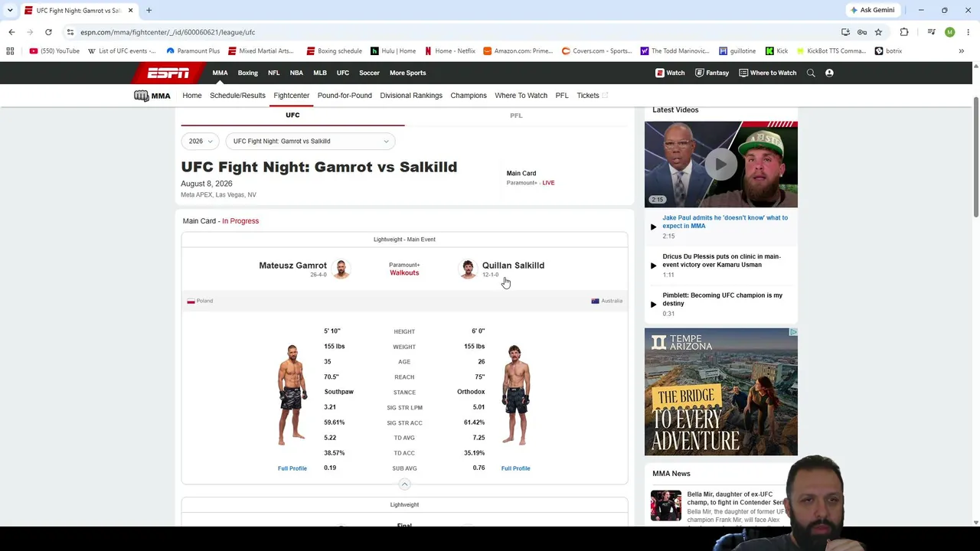The image size is (980, 551).
Task: Click the Bella Mir news thumbnail
Action: click(x=665, y=506)
